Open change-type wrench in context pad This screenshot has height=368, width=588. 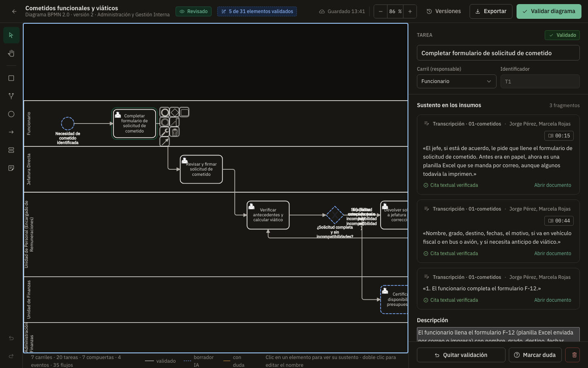pyautogui.click(x=165, y=132)
